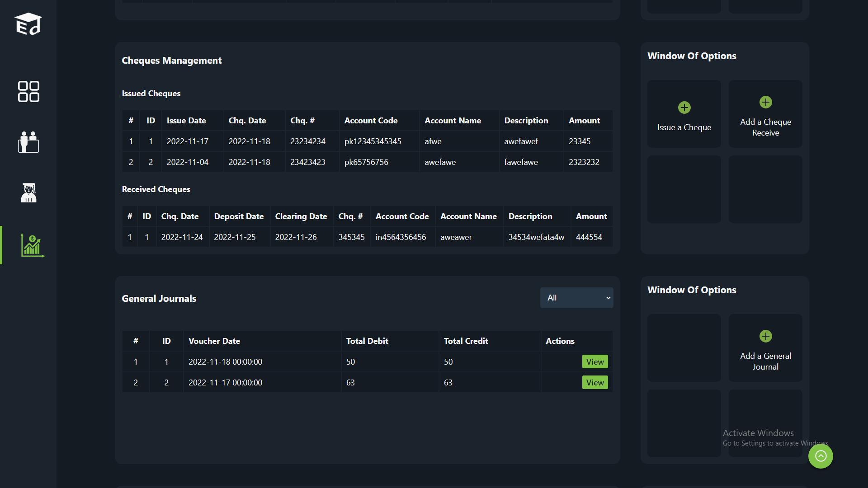This screenshot has width=868, height=488.
Task: Expand the All filter dropdown for General Journals
Action: pos(576,298)
